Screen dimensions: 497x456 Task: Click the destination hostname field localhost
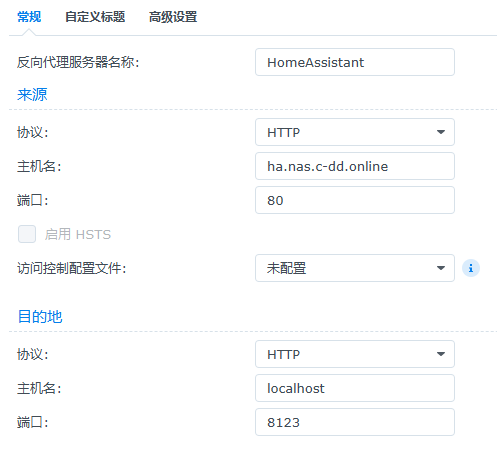(355, 388)
